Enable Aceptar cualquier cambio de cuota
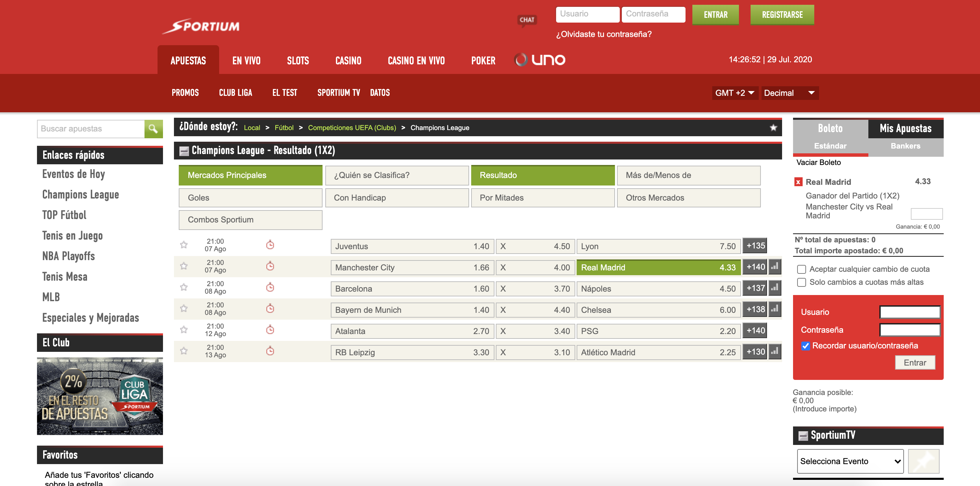The width and height of the screenshot is (980, 486). click(x=802, y=269)
